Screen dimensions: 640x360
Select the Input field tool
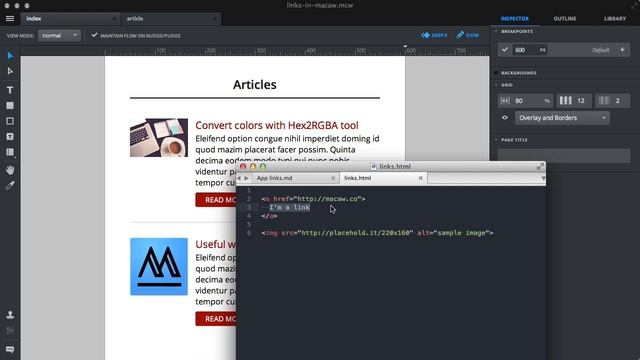(10, 137)
